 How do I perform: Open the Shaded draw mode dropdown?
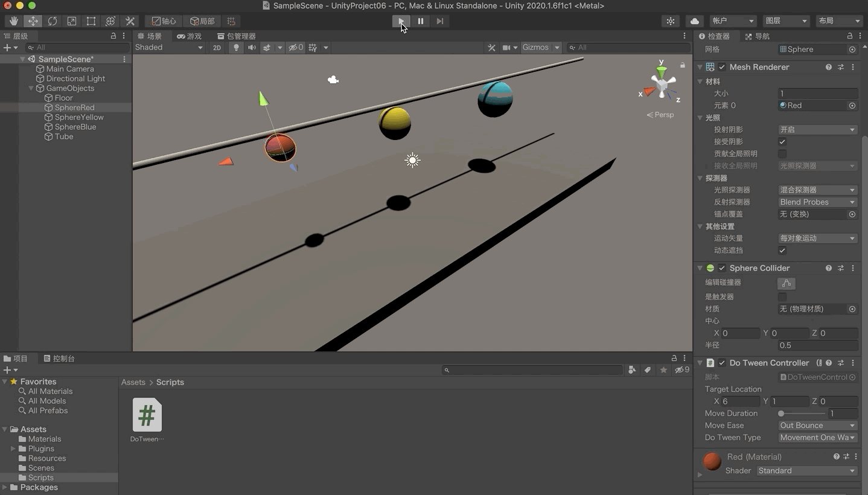coord(169,48)
